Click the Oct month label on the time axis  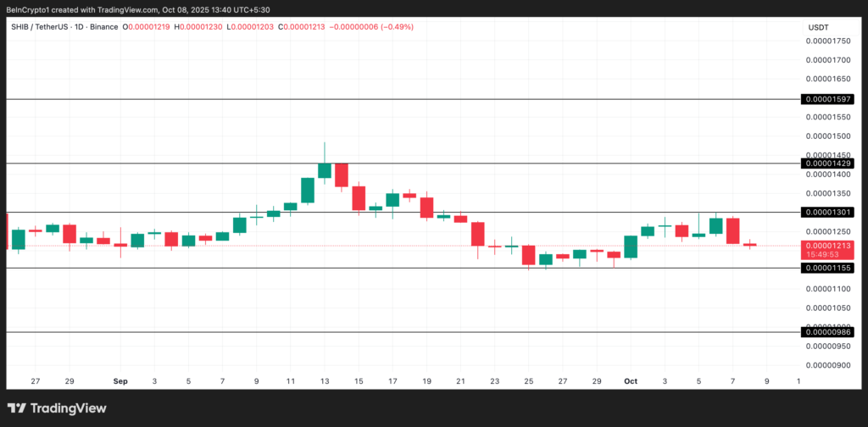[630, 382]
